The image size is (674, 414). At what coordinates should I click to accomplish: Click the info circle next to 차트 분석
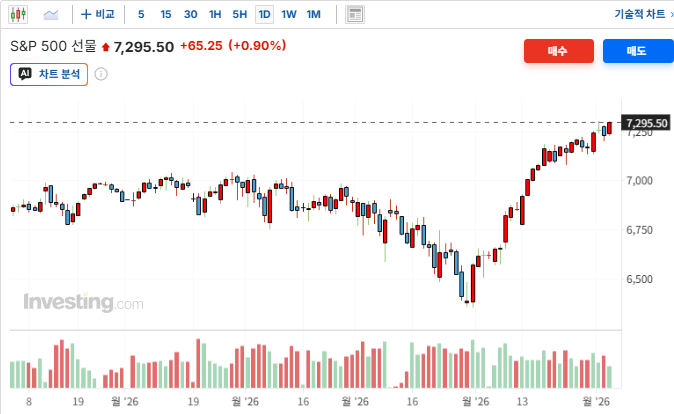(x=101, y=74)
